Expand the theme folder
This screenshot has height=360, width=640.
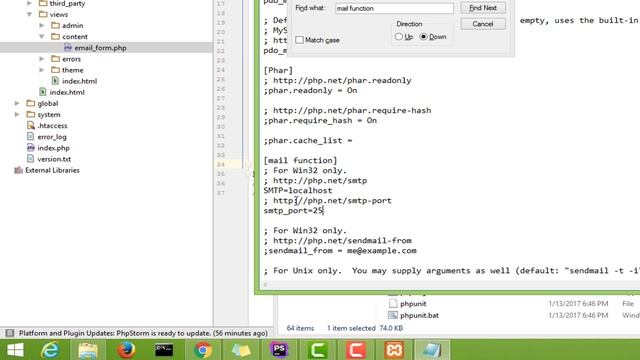coord(42,70)
